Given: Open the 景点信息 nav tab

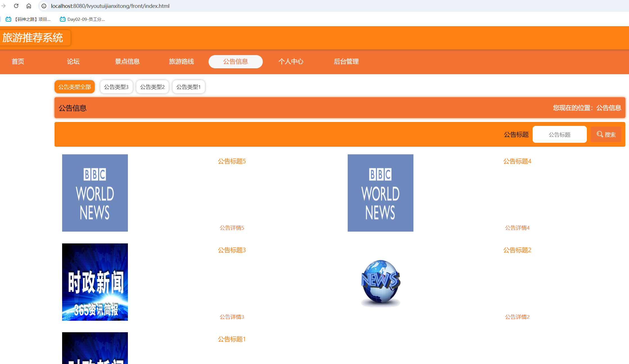Looking at the screenshot, I should point(127,62).
